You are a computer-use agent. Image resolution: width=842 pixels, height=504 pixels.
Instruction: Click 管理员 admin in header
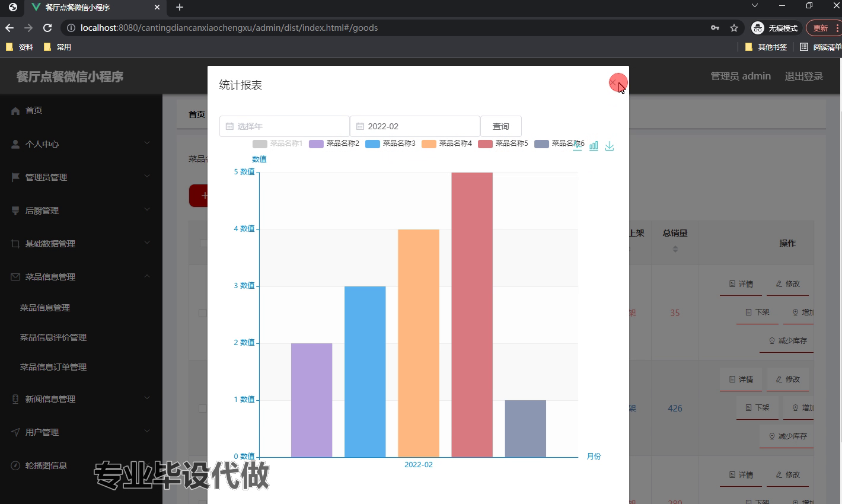click(741, 76)
